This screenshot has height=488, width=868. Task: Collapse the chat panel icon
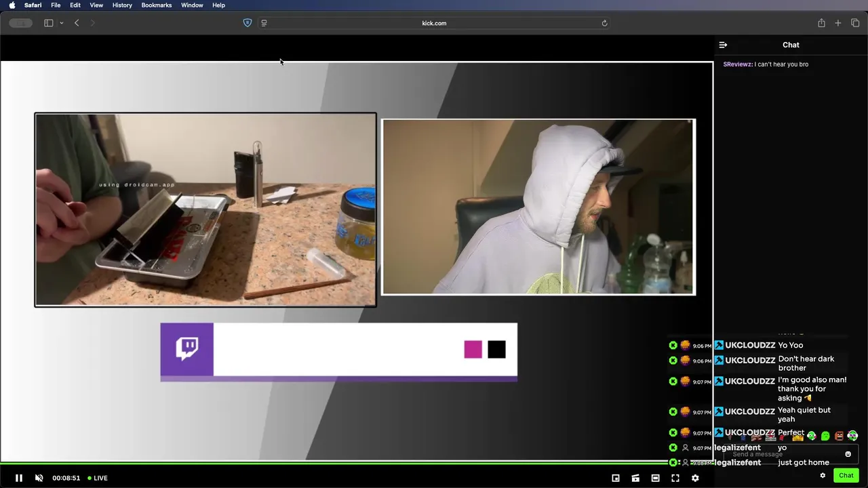[723, 45]
